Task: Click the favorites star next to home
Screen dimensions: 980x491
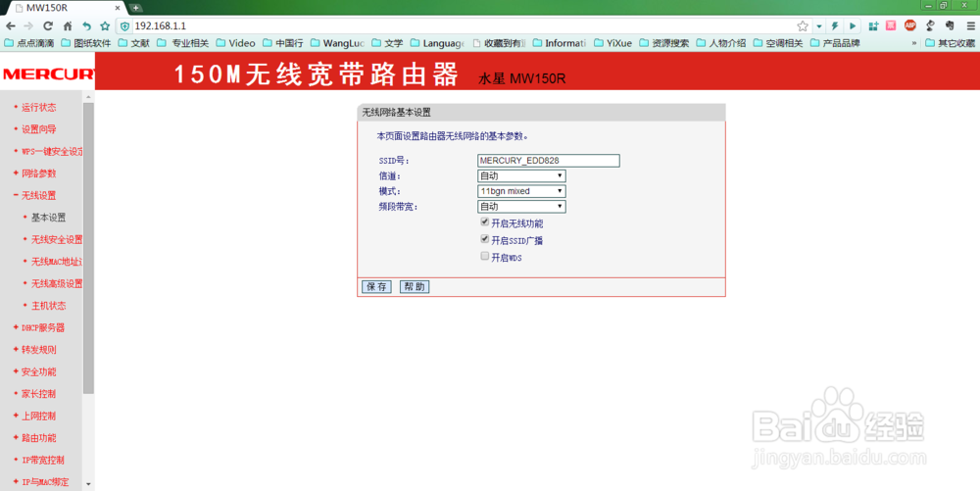Action: pos(105,26)
